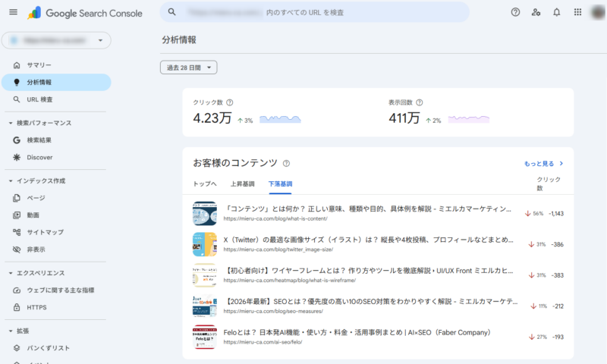Open サイトマップ in the sidebar
607x364 pixels.
point(45,232)
